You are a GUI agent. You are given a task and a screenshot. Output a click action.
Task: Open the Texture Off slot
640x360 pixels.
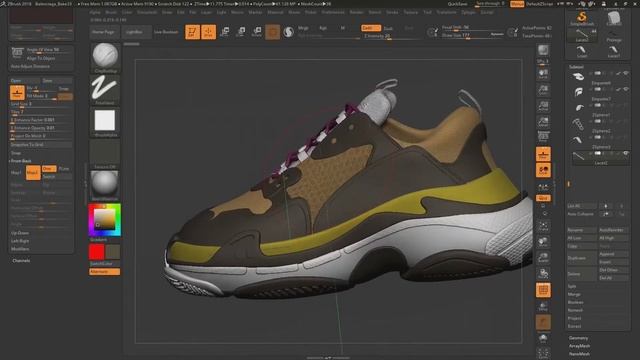105,154
